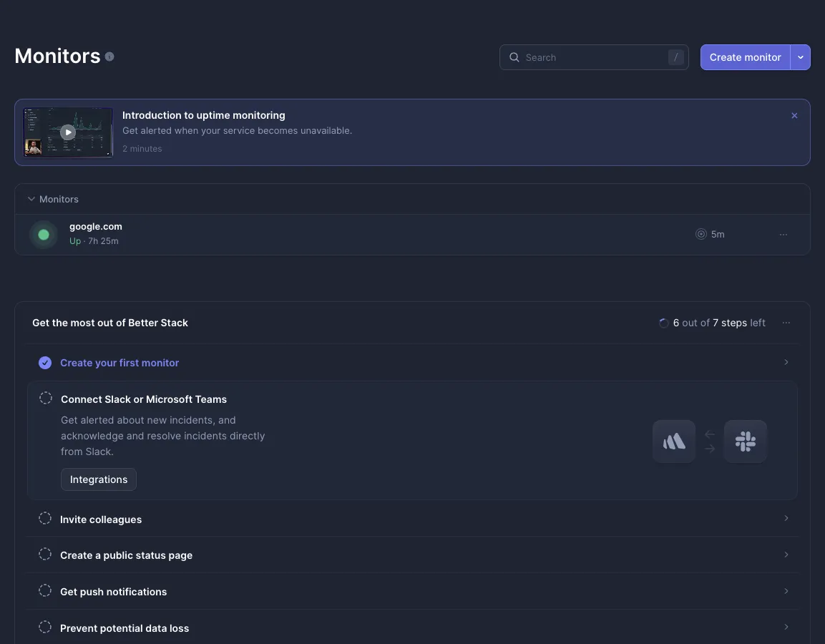Open the Integrations button
Screen dimensions: 825x644
[99, 479]
